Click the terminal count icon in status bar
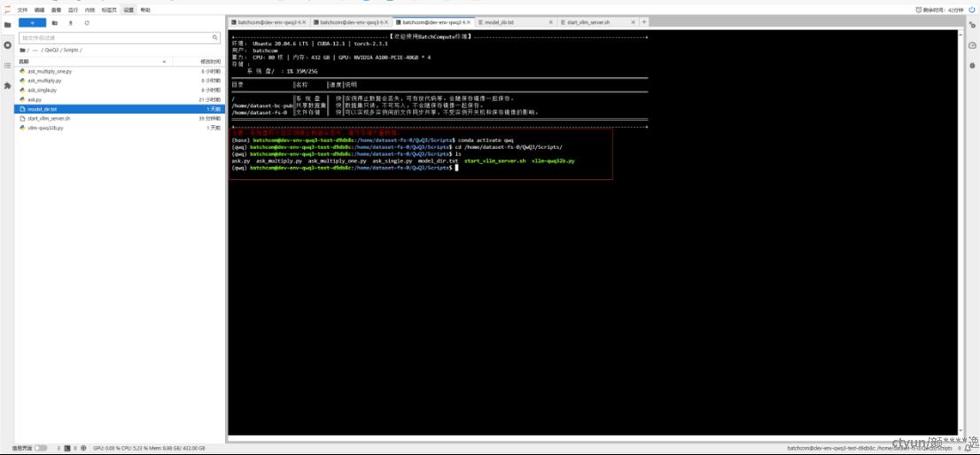This screenshot has width=980, height=455. point(66,448)
